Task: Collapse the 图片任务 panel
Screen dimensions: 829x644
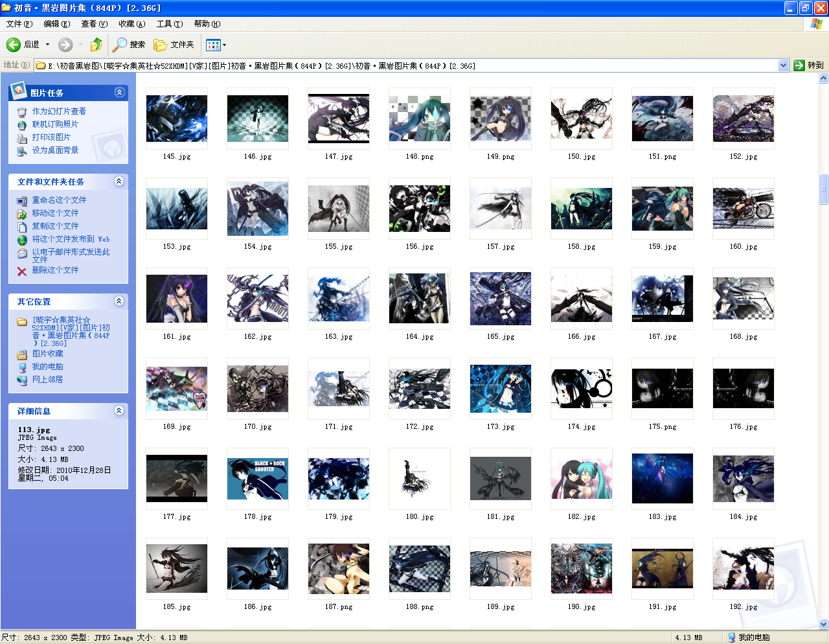Action: [119, 93]
